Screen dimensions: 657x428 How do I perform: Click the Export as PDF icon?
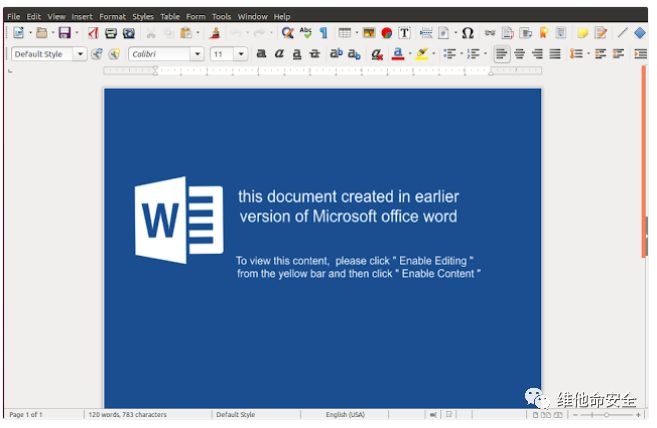[x=93, y=33]
